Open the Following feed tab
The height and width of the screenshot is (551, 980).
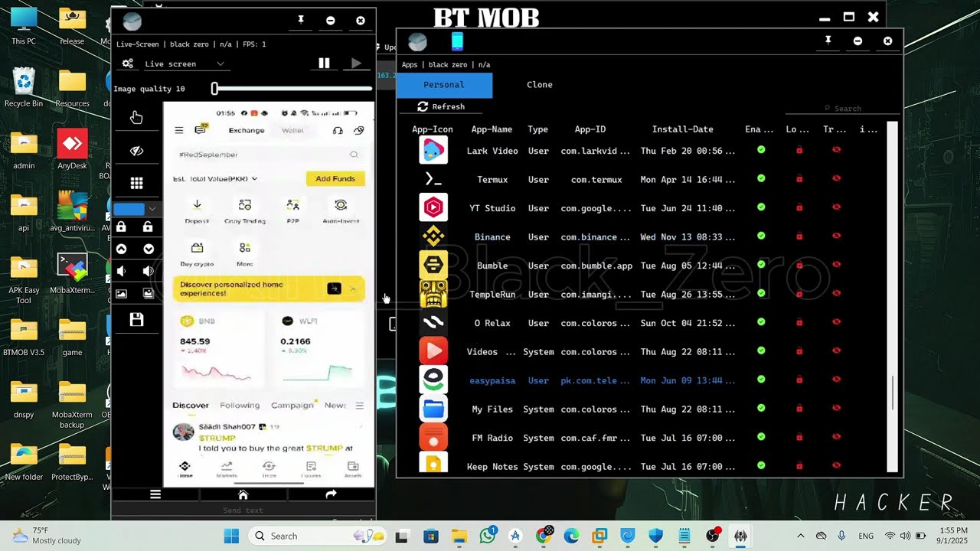[240, 406]
